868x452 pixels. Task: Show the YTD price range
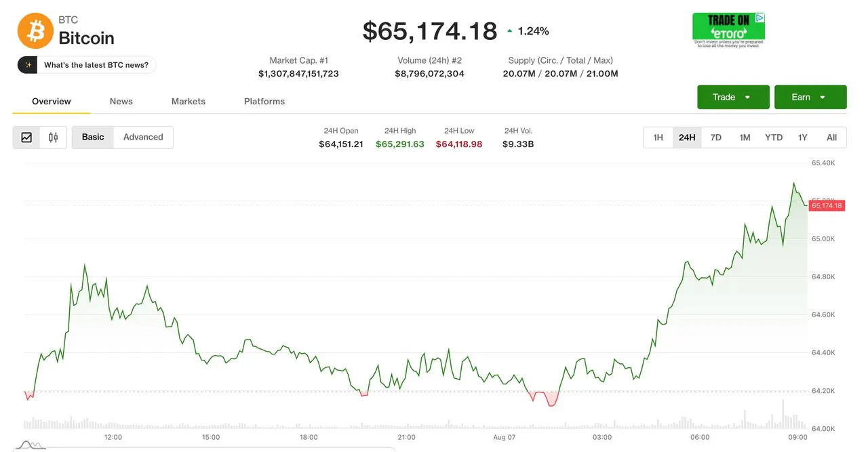(x=774, y=138)
